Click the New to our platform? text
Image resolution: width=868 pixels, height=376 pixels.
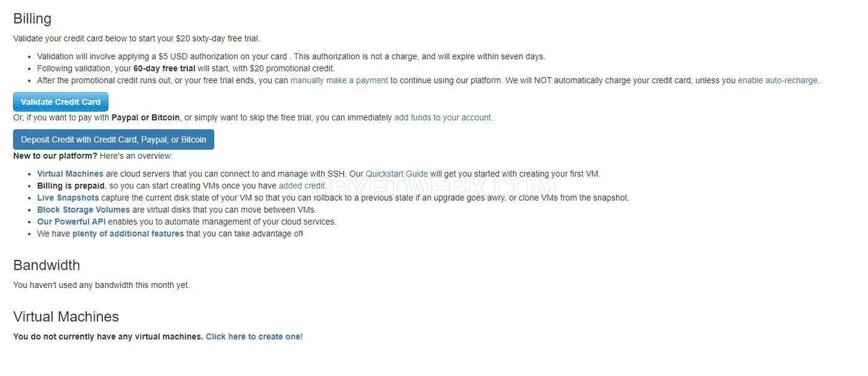[x=55, y=156]
